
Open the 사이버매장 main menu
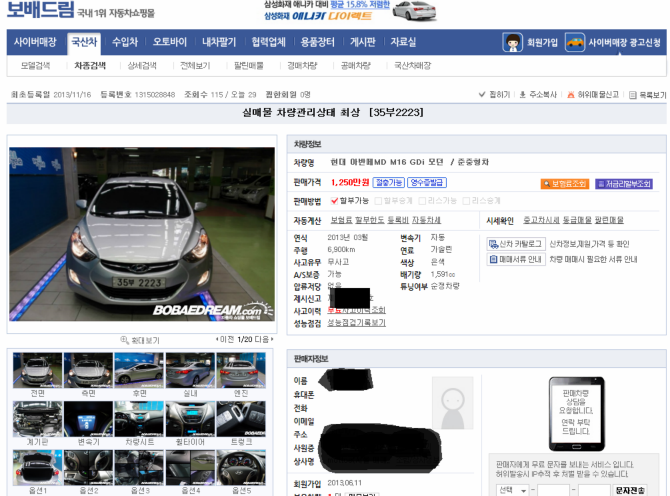[35, 42]
